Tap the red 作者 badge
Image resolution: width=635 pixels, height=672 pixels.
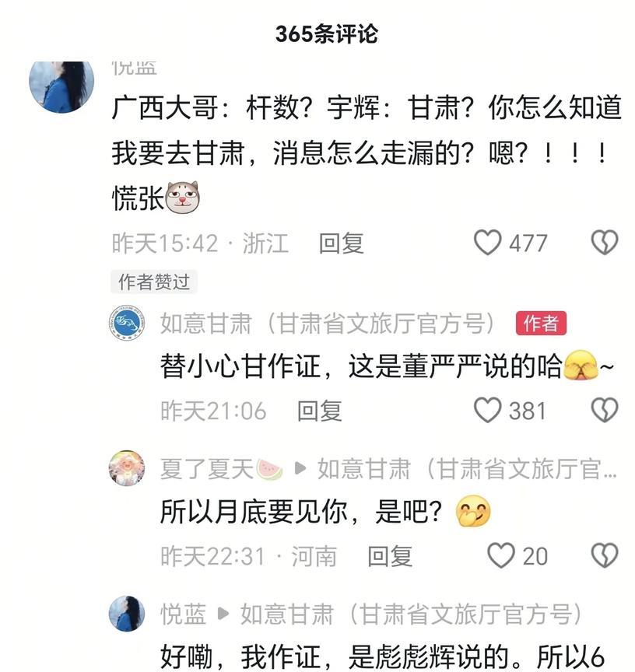click(x=541, y=323)
